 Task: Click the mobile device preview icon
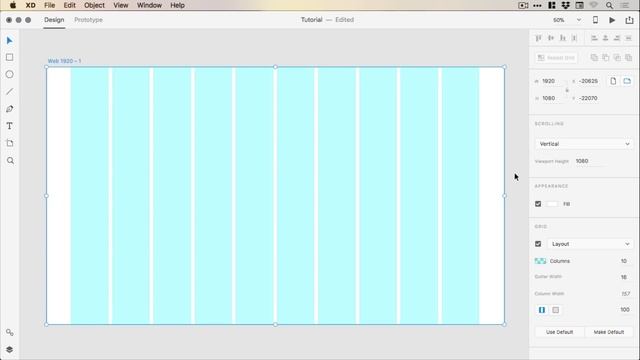pyautogui.click(x=595, y=20)
